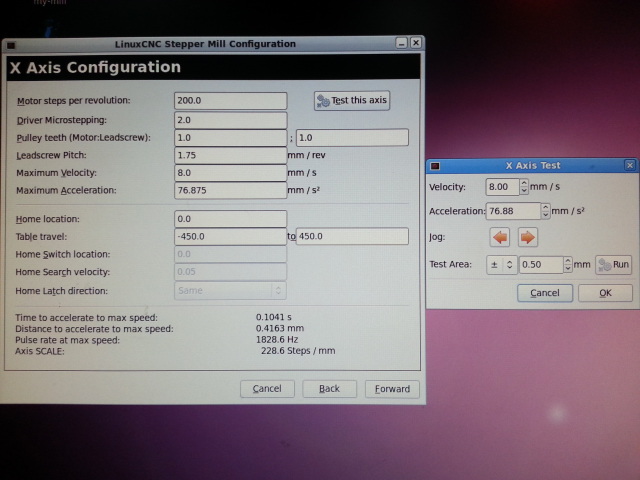Increase Test Area with up stepper arrow
Screen dimensions: 640x480
click(568, 260)
